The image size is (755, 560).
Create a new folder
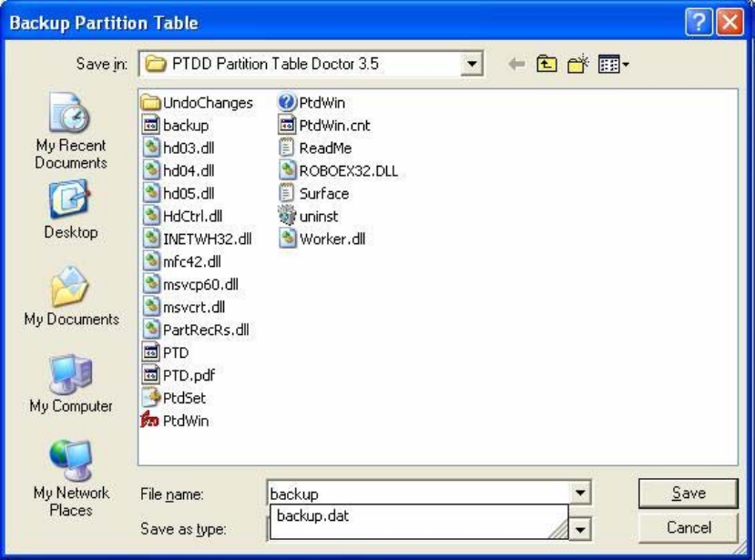(x=577, y=64)
